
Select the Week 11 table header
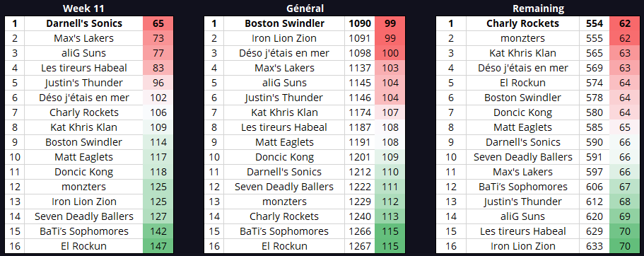tap(84, 8)
